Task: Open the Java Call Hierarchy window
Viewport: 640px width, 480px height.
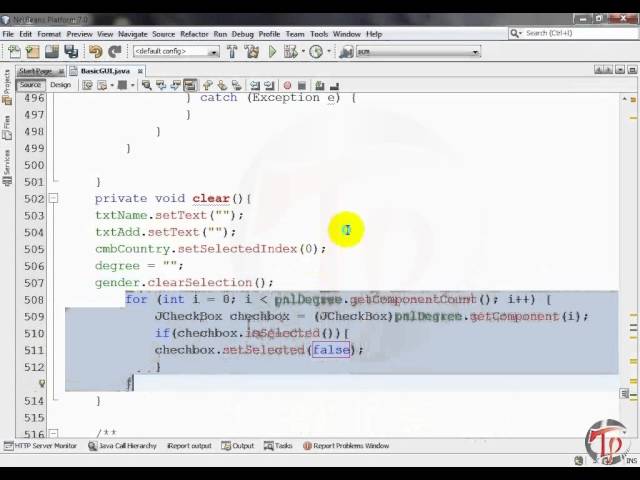Action: [x=122, y=446]
